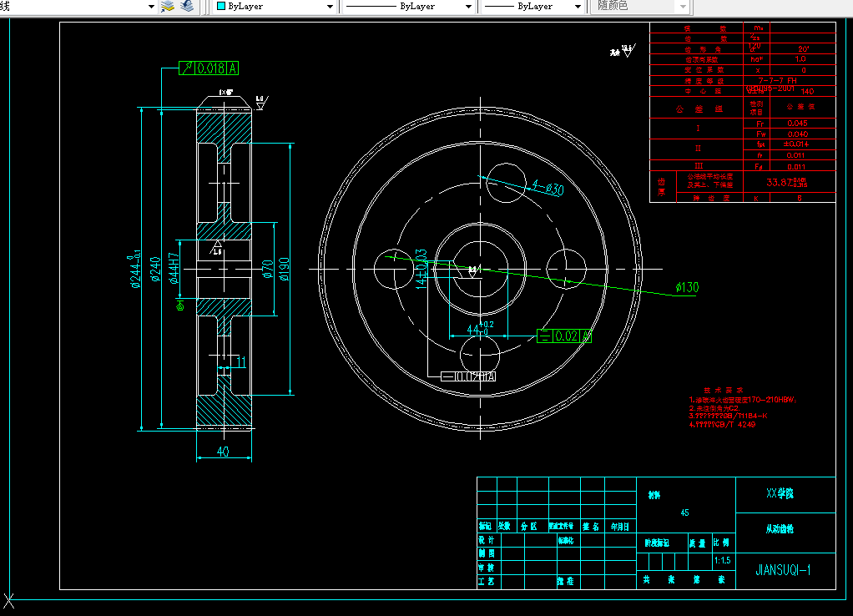Select the 14±0.03 keyway width dimension
The image size is (853, 616).
pyautogui.click(x=421, y=269)
